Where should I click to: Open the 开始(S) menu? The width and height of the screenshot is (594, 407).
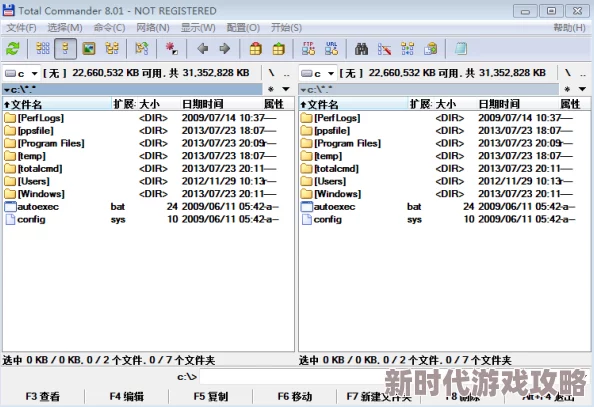pyautogui.click(x=286, y=28)
